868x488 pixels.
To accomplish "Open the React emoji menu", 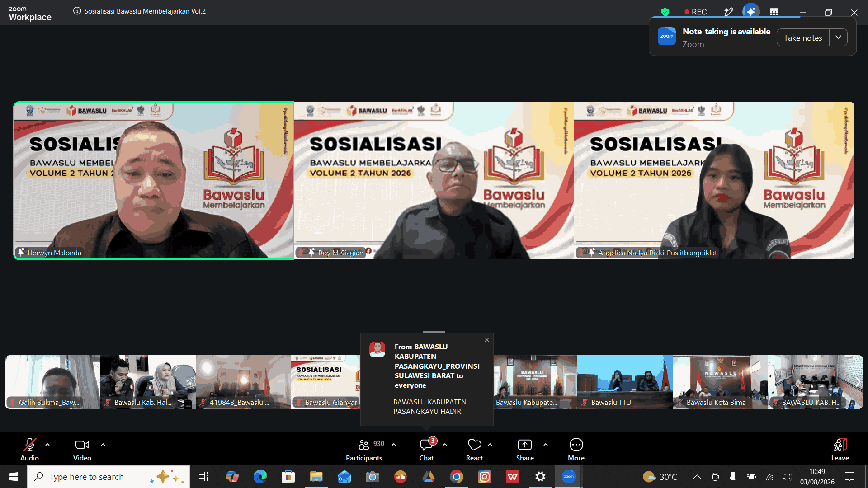I will 474,449.
